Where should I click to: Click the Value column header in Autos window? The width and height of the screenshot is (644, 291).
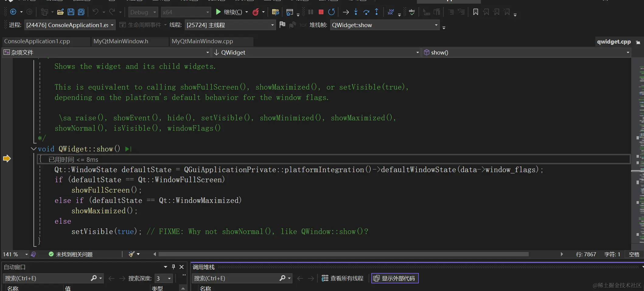[68, 288]
